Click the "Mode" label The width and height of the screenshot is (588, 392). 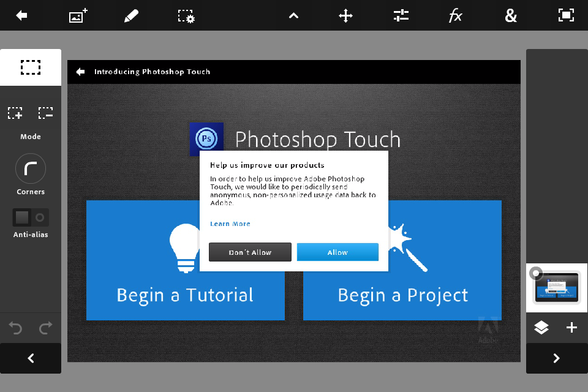tap(31, 137)
